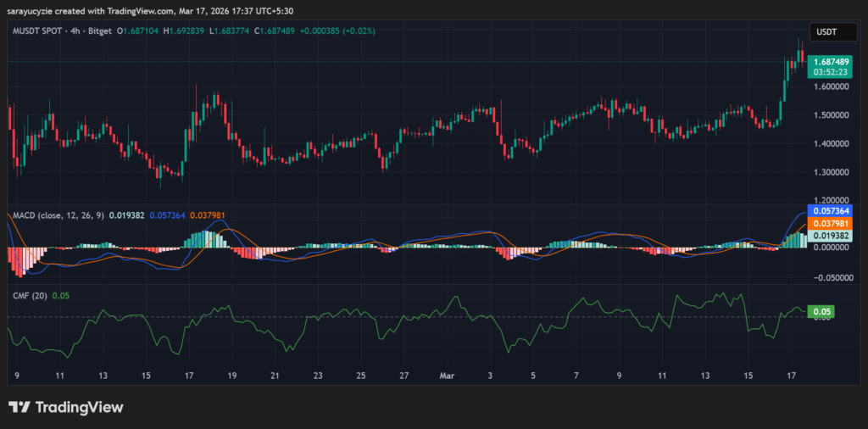Click the green histogram value tag 0.019382
868x429 pixels.
tap(831, 235)
